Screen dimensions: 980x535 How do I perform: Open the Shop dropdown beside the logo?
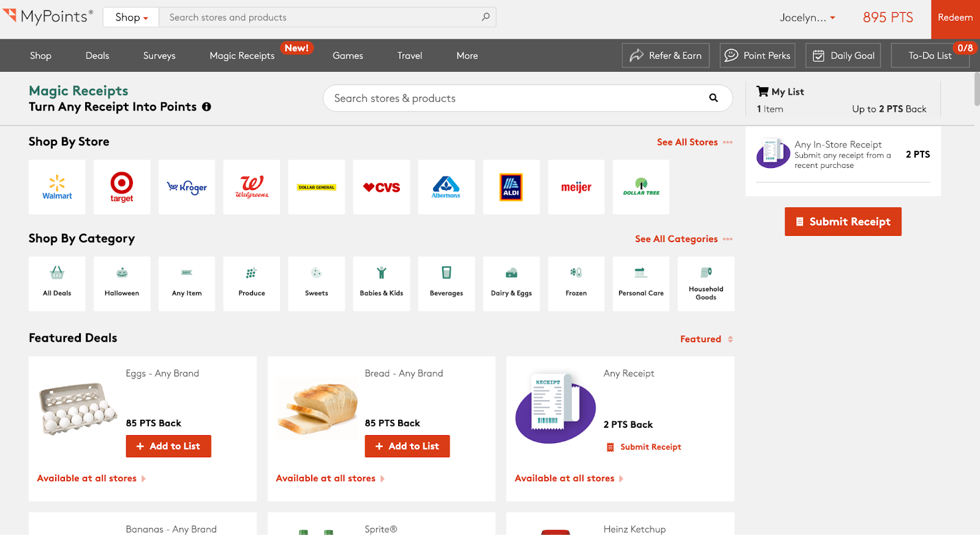[x=131, y=17]
